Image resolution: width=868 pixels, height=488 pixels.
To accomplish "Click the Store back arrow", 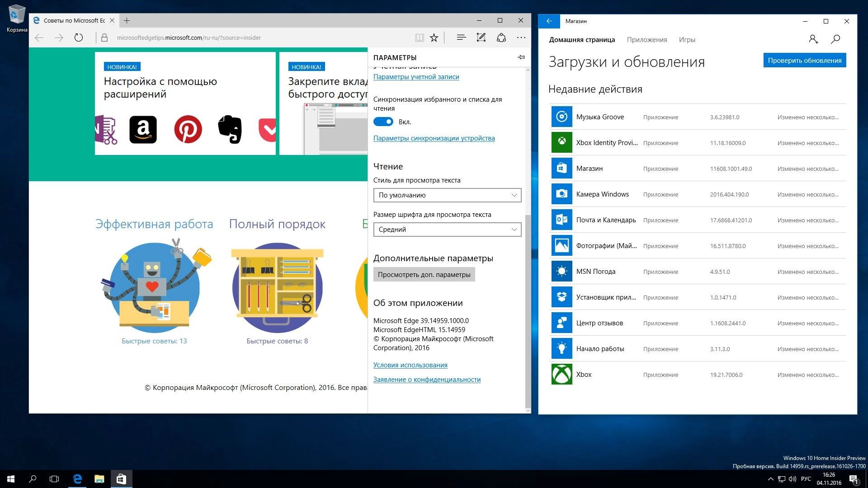I will (x=549, y=21).
